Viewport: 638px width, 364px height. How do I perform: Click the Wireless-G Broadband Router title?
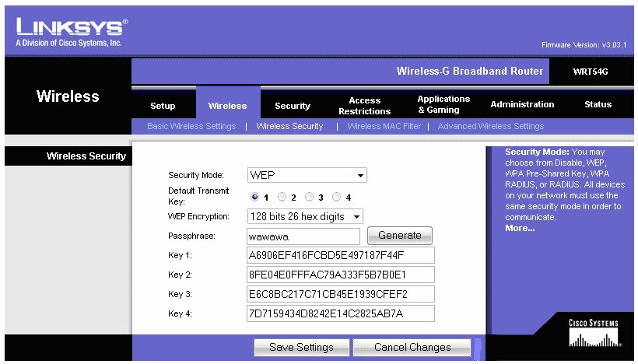tap(469, 72)
